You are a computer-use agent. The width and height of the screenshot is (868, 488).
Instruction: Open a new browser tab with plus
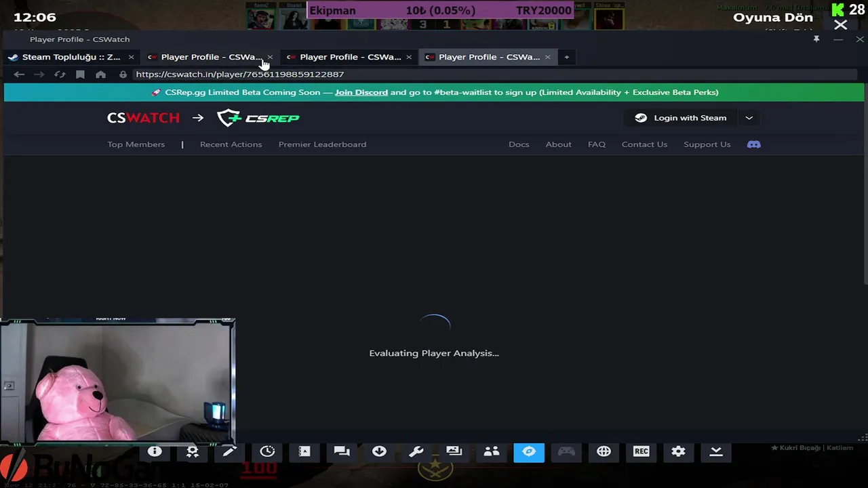pyautogui.click(x=566, y=57)
